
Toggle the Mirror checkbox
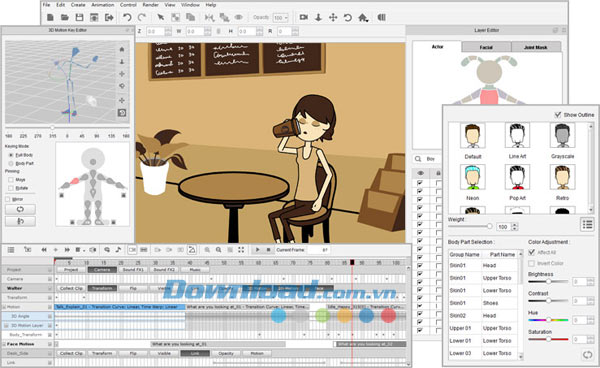point(8,199)
